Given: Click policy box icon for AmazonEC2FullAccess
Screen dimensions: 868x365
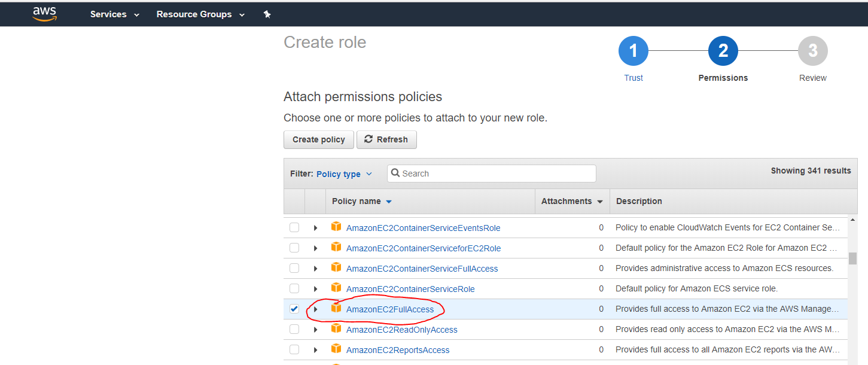Looking at the screenshot, I should click(336, 308).
